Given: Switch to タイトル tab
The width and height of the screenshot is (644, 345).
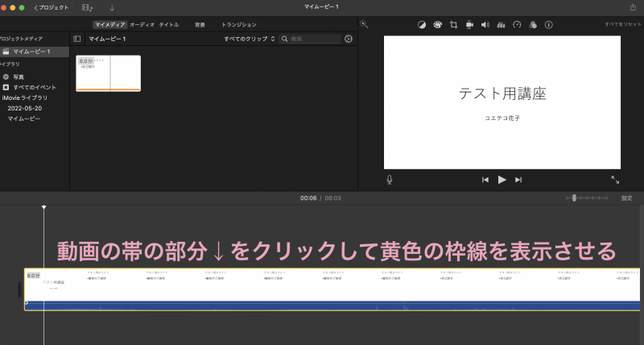Looking at the screenshot, I should (169, 25).
